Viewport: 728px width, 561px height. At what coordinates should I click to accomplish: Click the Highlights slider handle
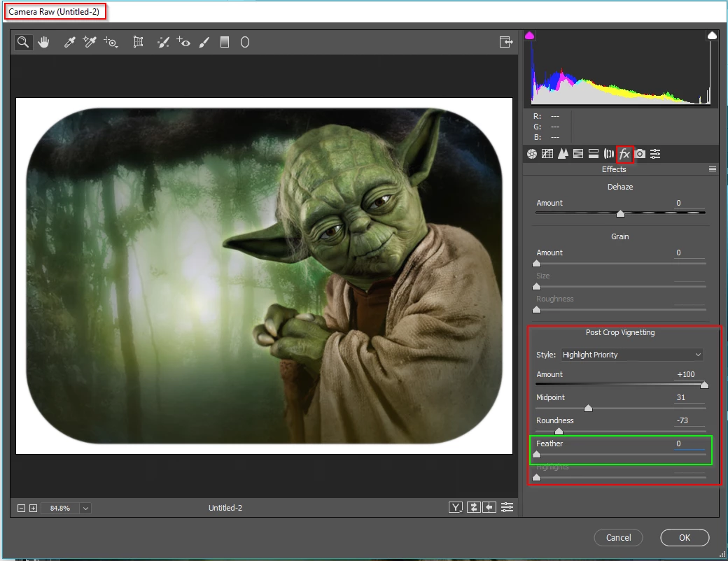coord(537,478)
